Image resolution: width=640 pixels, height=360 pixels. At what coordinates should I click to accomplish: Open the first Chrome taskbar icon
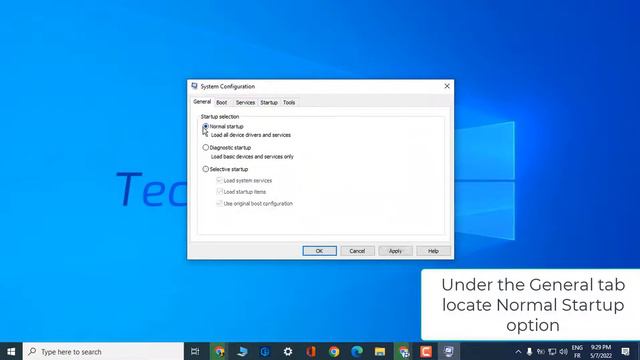pyautogui.click(x=219, y=351)
